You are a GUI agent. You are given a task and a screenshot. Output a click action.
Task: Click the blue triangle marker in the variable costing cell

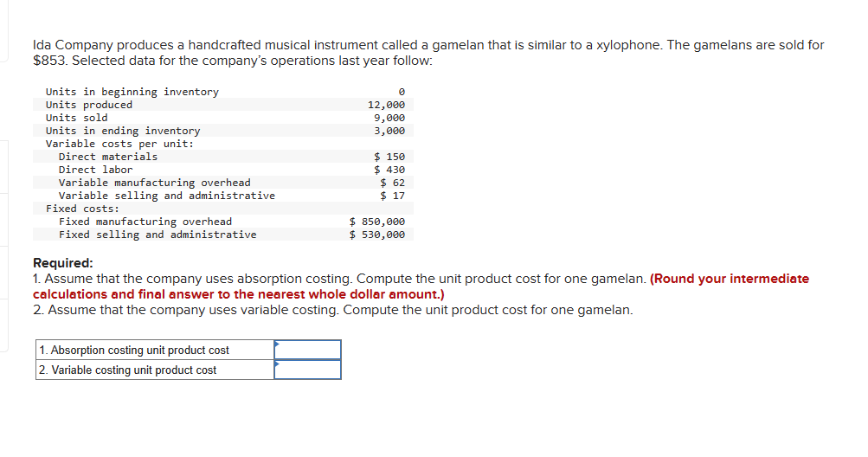click(x=277, y=364)
